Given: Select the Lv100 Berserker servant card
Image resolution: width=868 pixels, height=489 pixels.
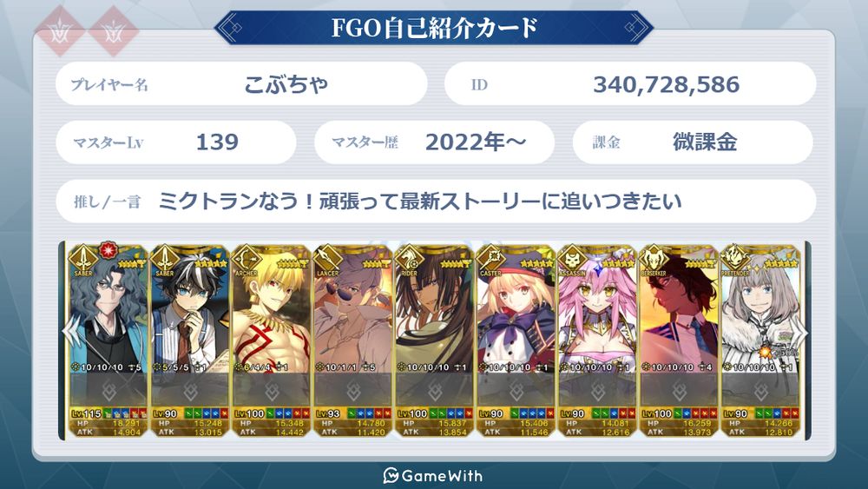Looking at the screenshot, I should coord(678,340).
